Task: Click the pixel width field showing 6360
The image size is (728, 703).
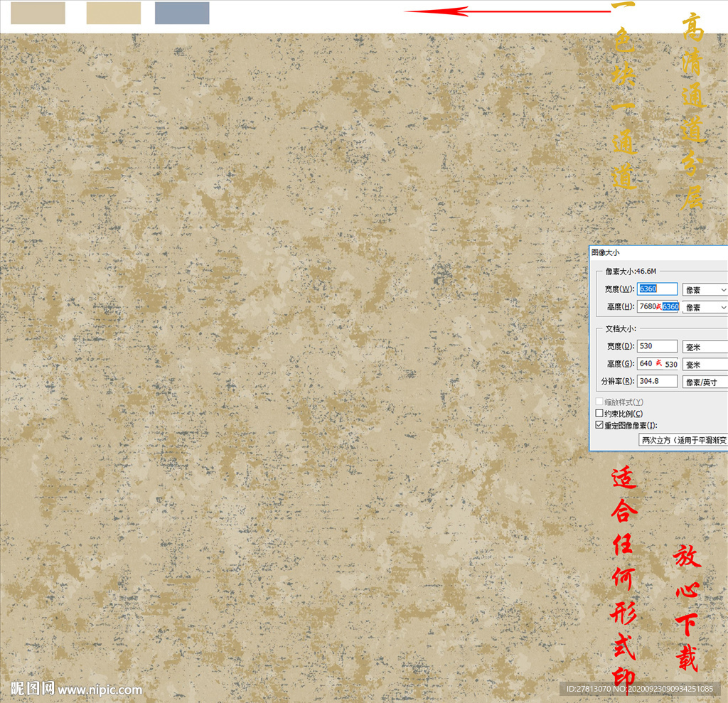Action: click(x=657, y=289)
